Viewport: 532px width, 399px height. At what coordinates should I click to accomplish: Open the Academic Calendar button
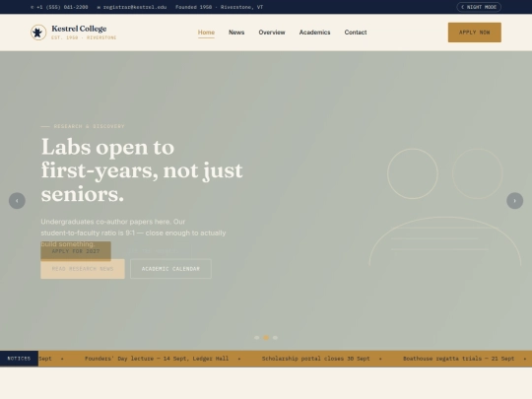point(170,269)
